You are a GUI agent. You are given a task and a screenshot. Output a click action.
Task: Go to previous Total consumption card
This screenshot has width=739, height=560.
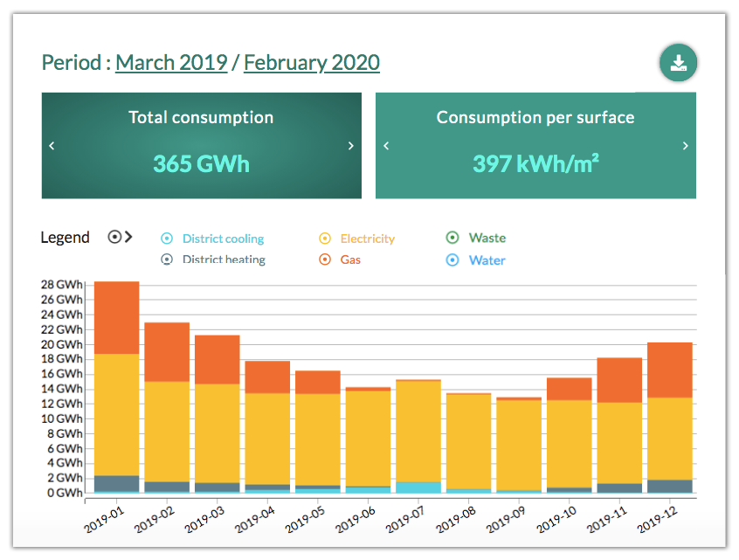tap(52, 146)
